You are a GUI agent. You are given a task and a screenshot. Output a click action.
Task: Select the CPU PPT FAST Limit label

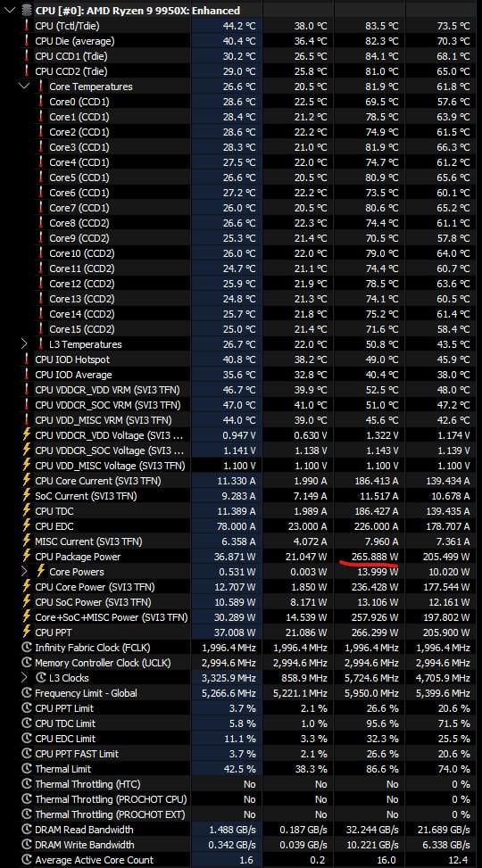pyautogui.click(x=77, y=754)
